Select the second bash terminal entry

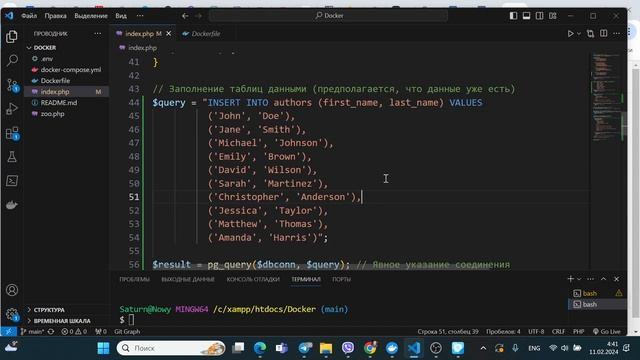click(x=598, y=304)
